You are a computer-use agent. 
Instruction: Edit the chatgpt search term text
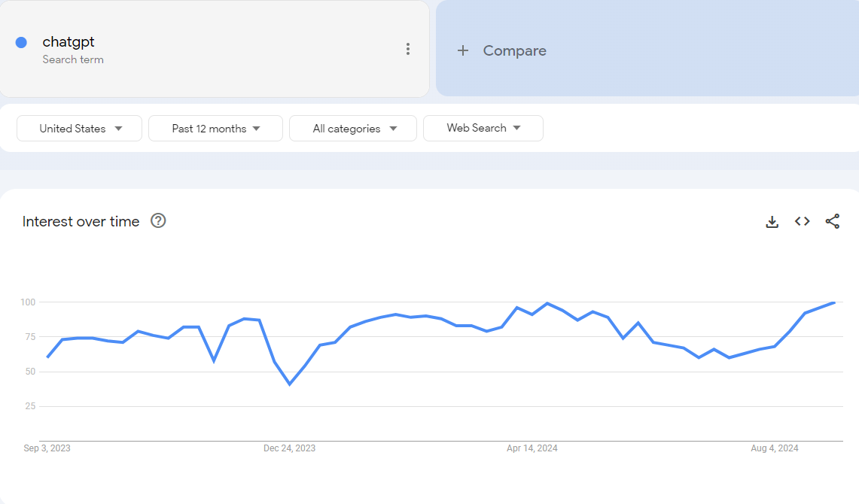pyautogui.click(x=69, y=42)
